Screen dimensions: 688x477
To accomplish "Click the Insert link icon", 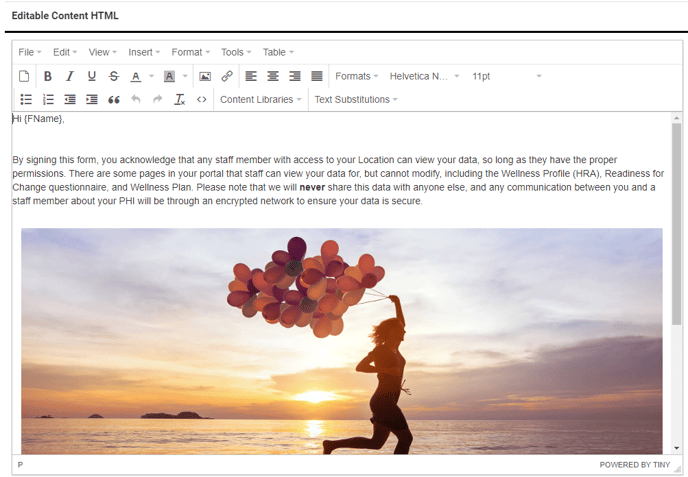I will 227,76.
